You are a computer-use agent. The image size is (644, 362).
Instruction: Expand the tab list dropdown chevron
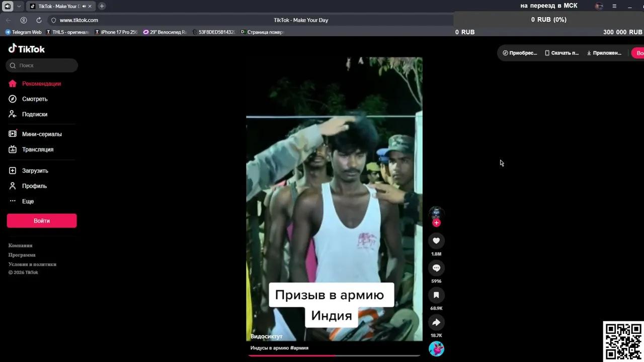(x=19, y=6)
